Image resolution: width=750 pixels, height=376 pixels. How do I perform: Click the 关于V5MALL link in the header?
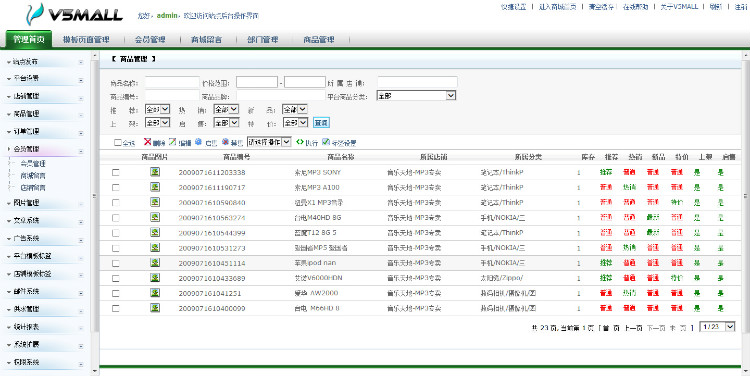click(x=679, y=7)
